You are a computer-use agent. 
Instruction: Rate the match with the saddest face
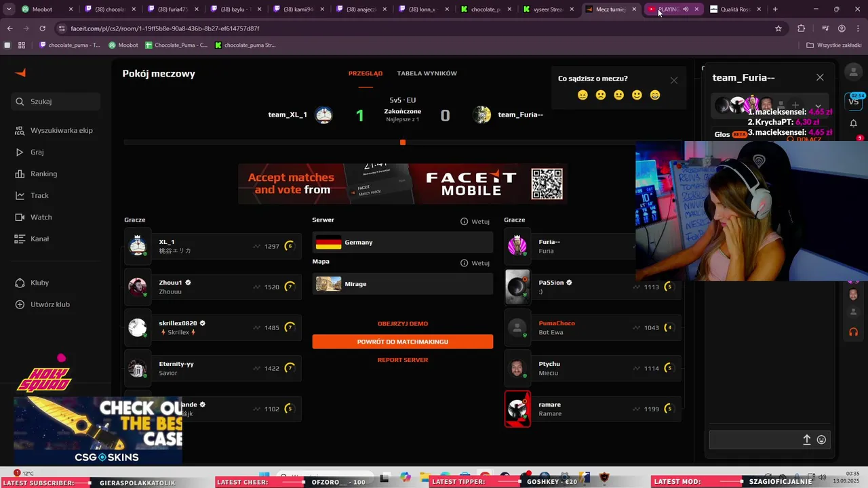click(583, 95)
